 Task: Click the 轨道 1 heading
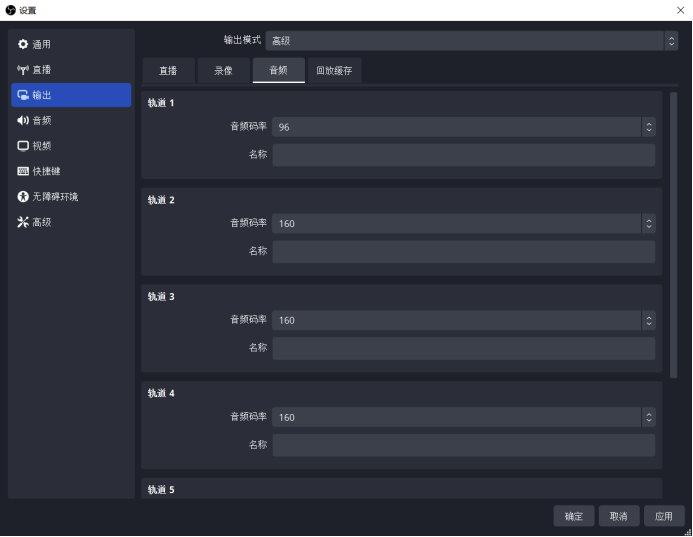tap(161, 103)
